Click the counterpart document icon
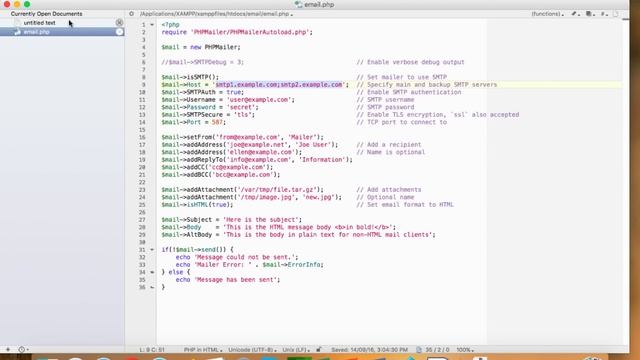This screenshot has width=640, height=360. point(616,14)
